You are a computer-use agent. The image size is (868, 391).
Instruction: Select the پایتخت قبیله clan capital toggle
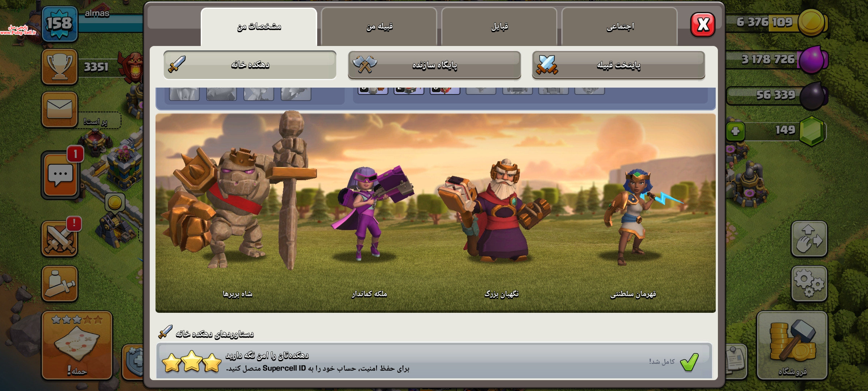pos(618,65)
